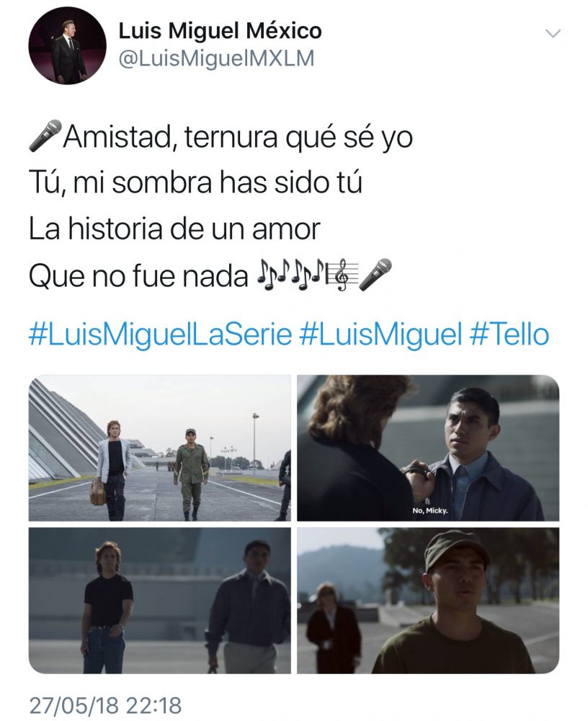
Task: Click the text 'Tú, mi sombra has sido tú'
Action: [195, 182]
